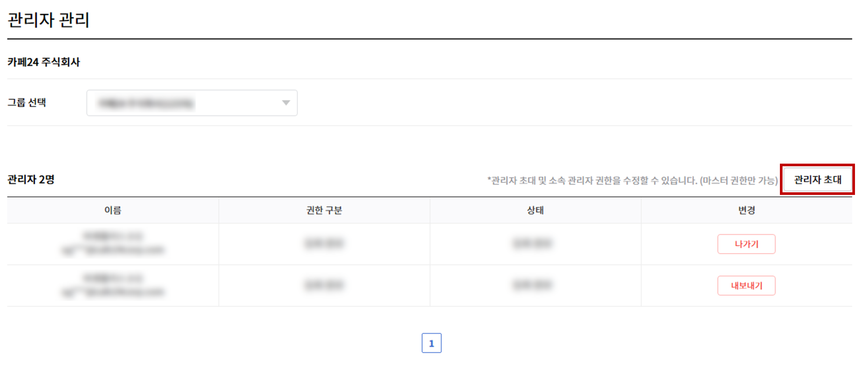868x372 pixels.
Task: Select the 변경 column header
Action: [x=746, y=211]
